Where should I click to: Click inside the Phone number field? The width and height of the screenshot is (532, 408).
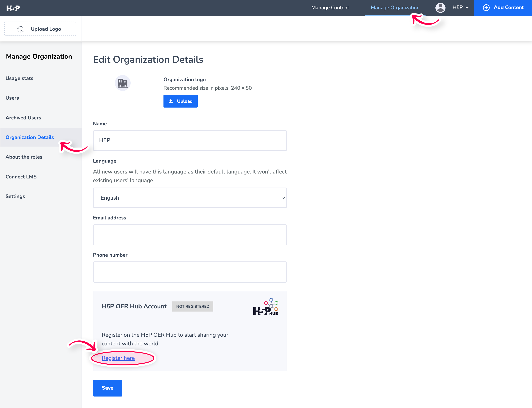pos(190,272)
